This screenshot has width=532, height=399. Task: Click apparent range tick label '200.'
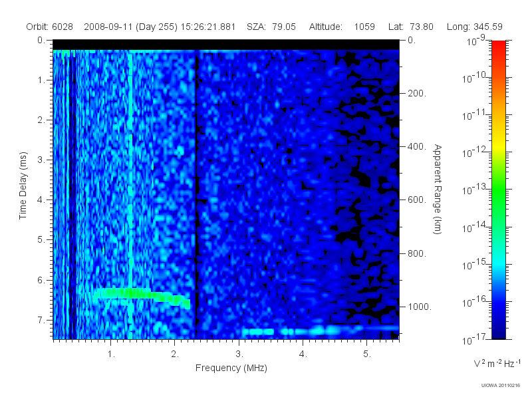[x=417, y=93]
